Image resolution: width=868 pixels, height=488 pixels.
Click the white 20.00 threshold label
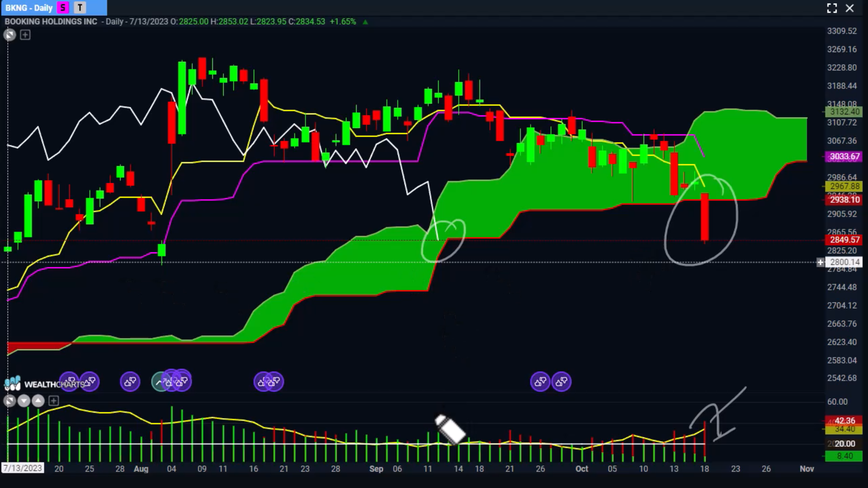pyautogui.click(x=844, y=444)
